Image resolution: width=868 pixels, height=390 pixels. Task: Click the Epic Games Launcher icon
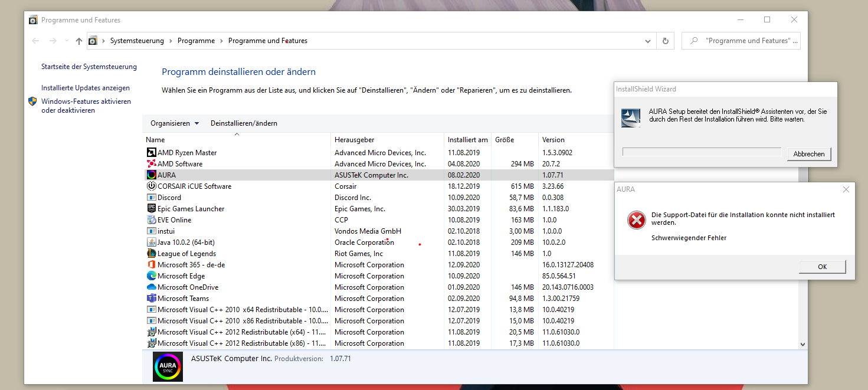(x=151, y=209)
